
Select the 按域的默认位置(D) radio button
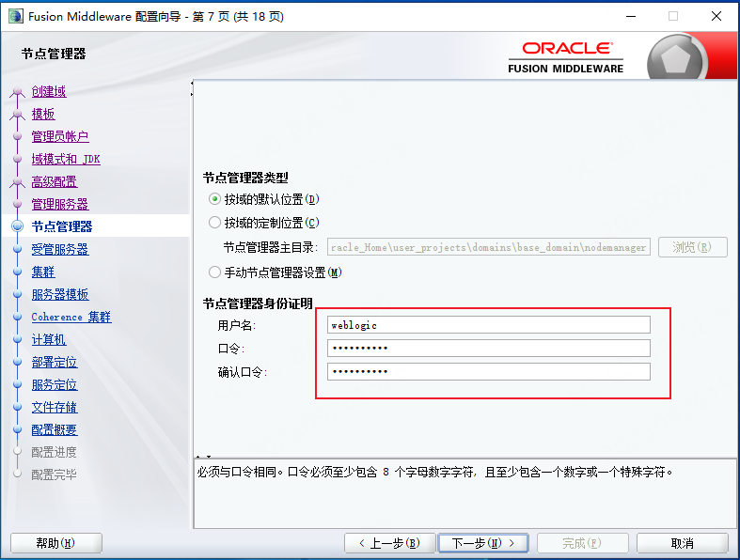[x=214, y=199]
